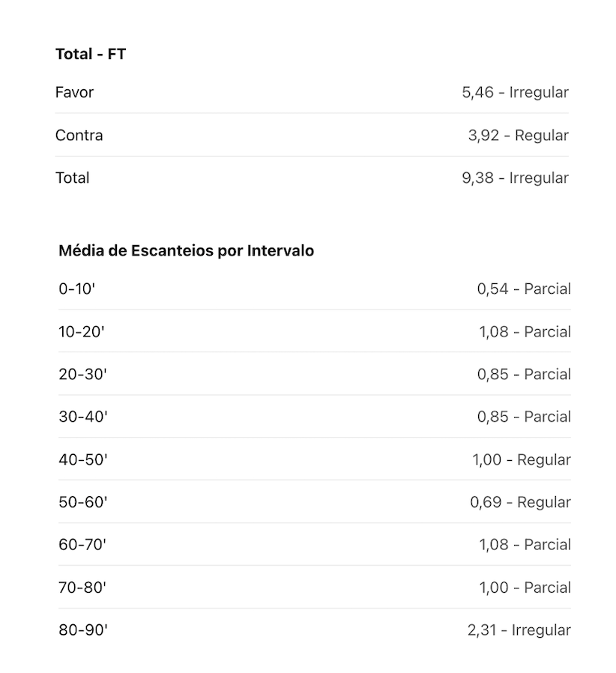Select the 20-30' interval label

coord(82,374)
